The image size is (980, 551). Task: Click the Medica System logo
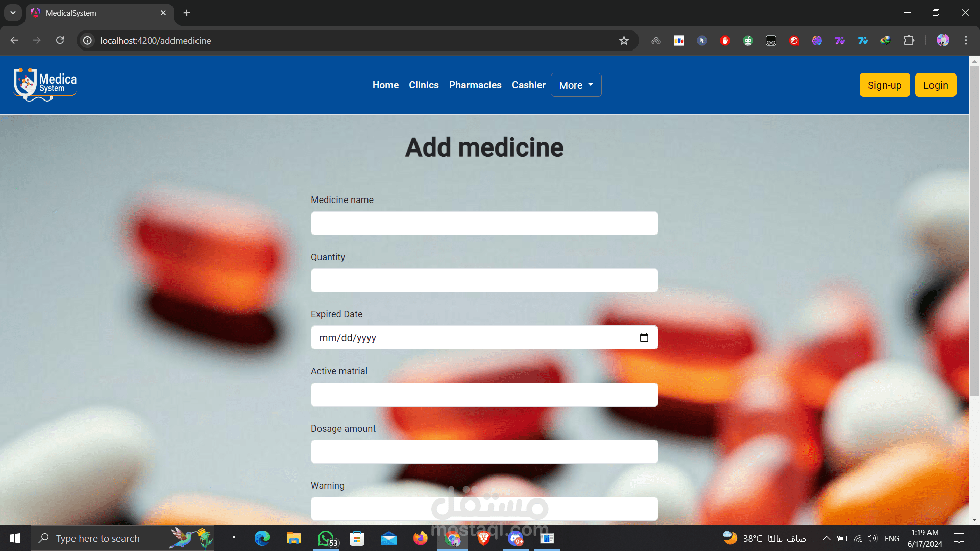click(45, 85)
